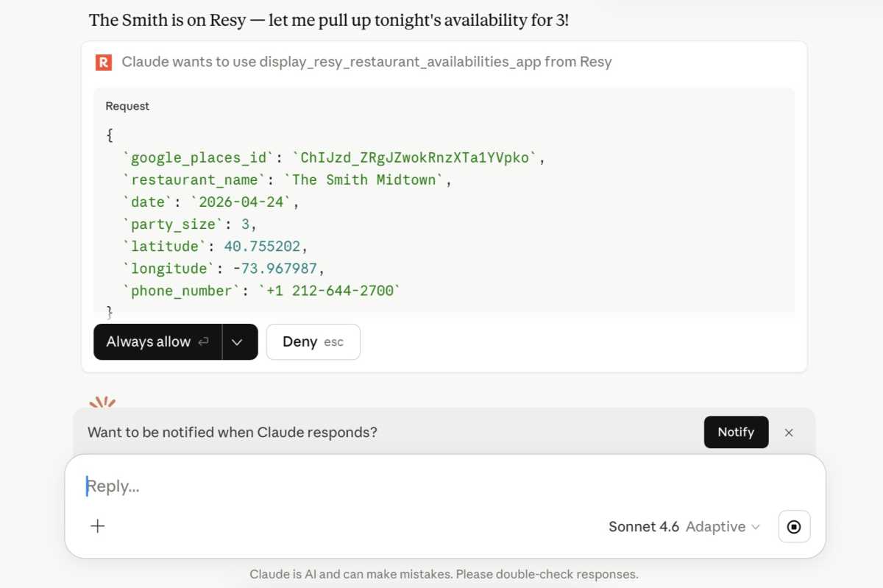Click the phone number +1 212-644-2700

click(x=330, y=291)
